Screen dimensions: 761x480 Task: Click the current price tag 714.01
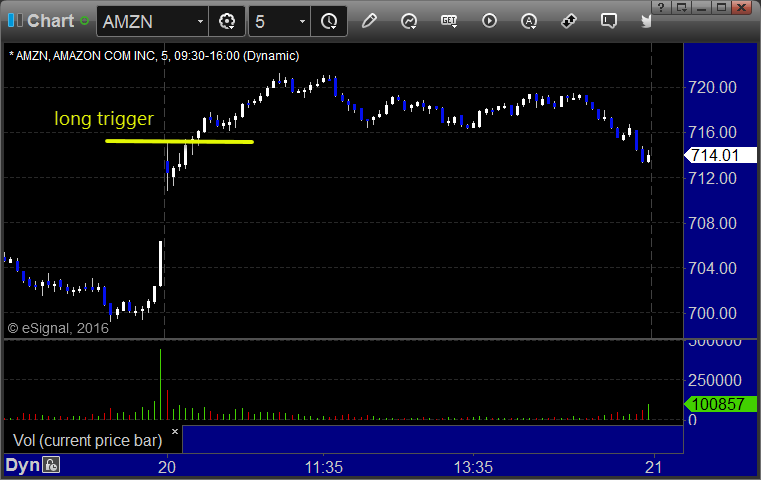pyautogui.click(x=720, y=155)
